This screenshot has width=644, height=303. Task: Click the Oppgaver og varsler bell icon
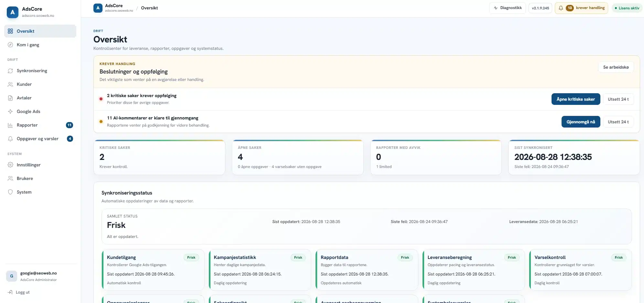10,139
